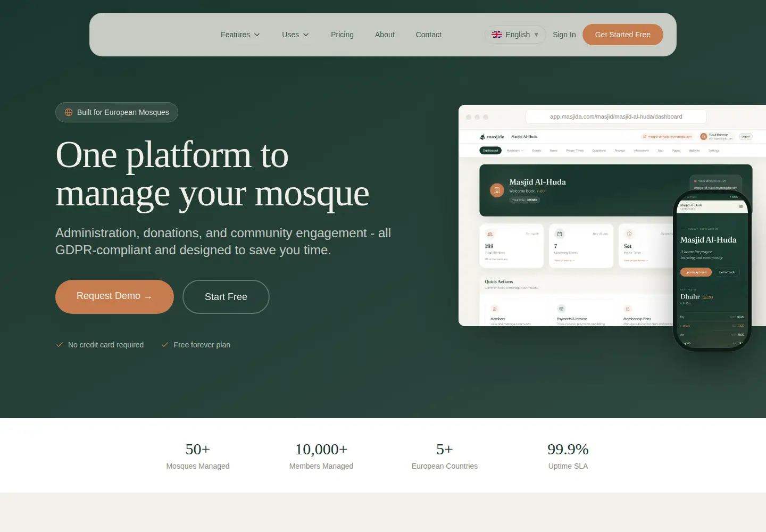Click the dashboard preview URL bar
This screenshot has width=766, height=532.
[616, 117]
